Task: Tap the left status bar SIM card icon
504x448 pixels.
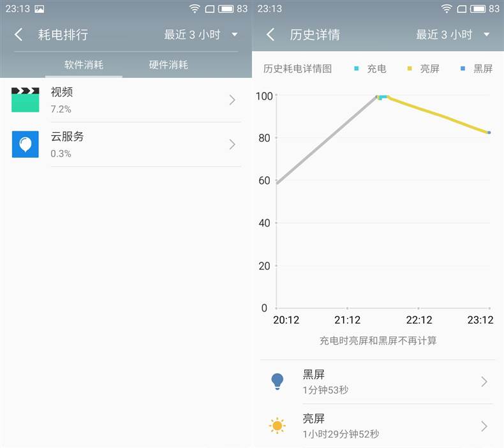Action: pos(209,9)
